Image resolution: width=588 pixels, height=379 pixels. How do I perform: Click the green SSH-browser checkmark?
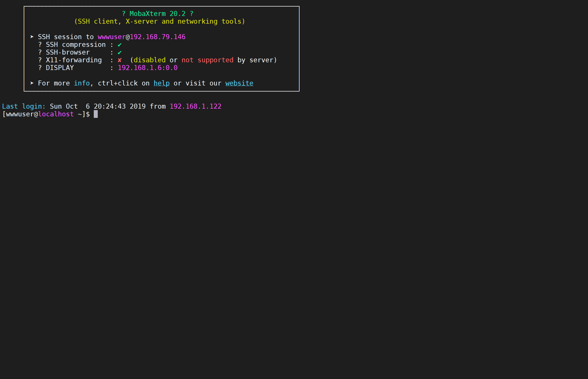coord(120,53)
